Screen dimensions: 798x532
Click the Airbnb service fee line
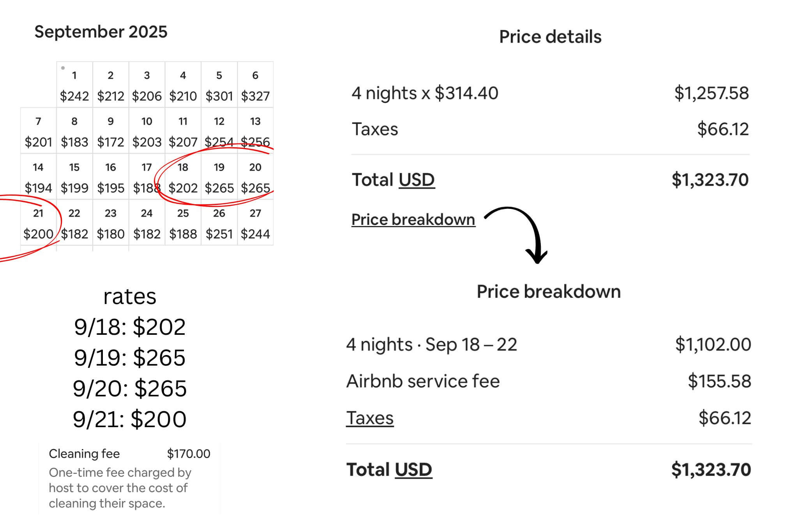tap(423, 381)
